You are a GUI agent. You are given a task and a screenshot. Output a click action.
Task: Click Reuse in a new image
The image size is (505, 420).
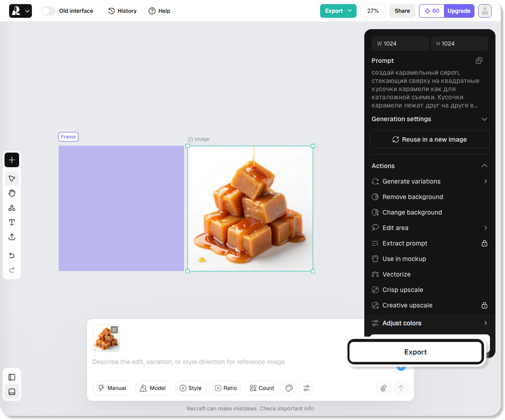(x=429, y=139)
